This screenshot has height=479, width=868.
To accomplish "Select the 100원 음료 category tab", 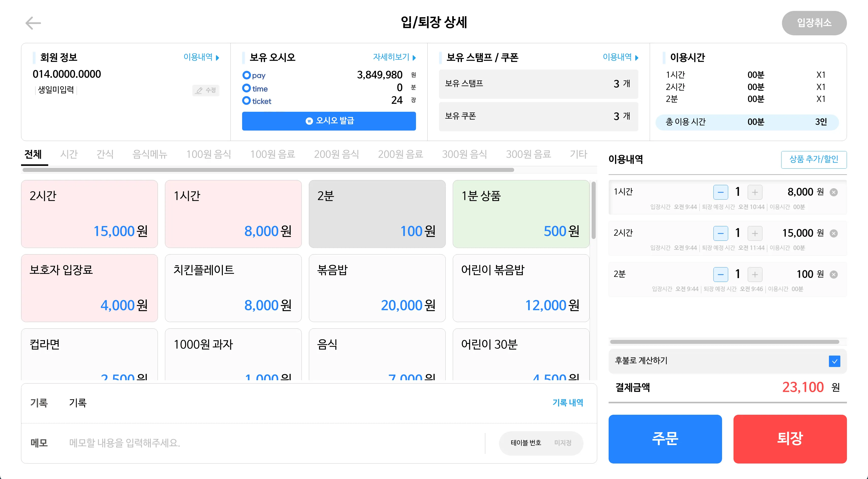I will pyautogui.click(x=272, y=154).
